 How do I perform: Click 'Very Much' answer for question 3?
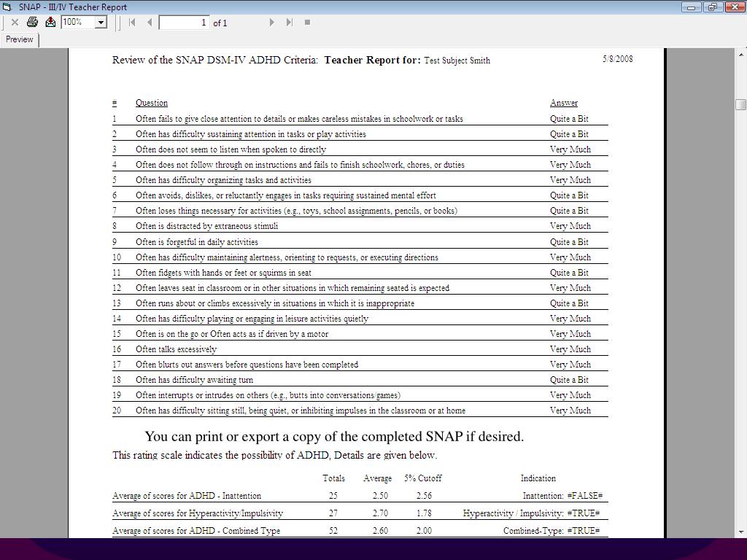point(570,149)
